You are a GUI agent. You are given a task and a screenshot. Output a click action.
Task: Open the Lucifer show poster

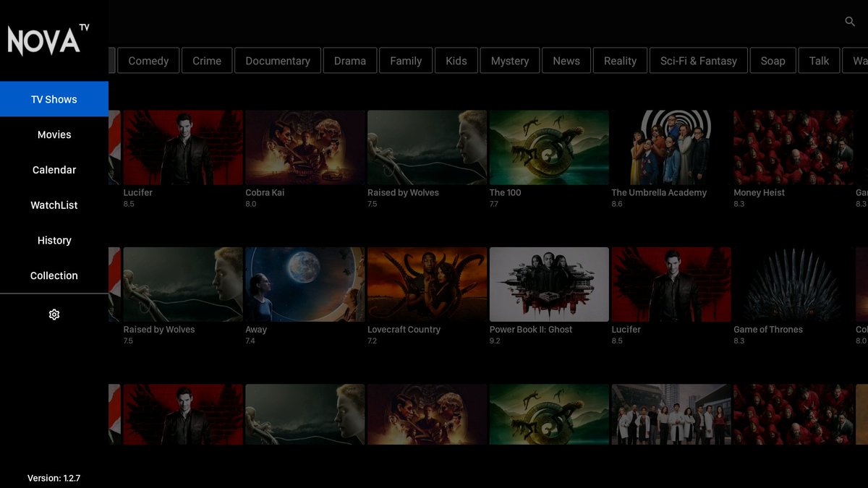point(182,147)
